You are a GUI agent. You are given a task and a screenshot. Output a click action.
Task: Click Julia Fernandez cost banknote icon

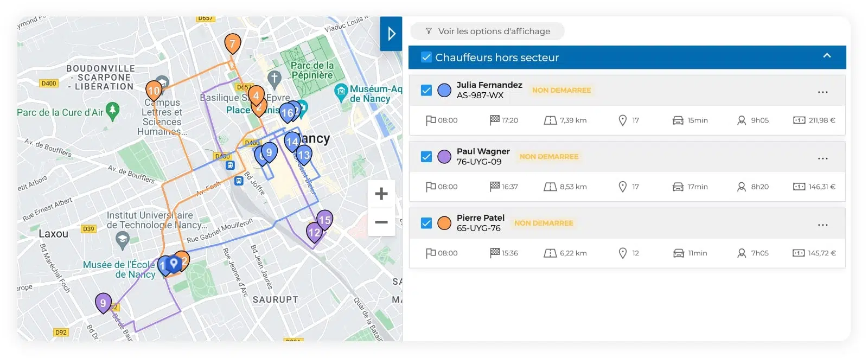[799, 120]
